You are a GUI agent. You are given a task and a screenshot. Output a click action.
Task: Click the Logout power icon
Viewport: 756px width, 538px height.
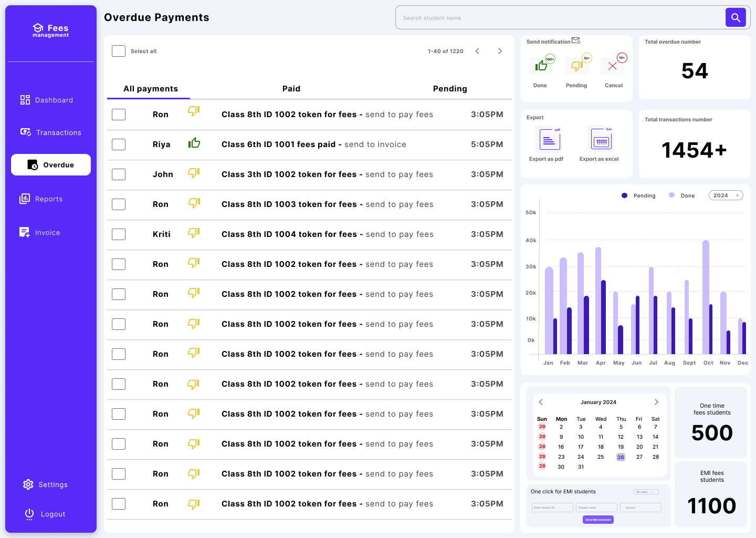coord(29,514)
